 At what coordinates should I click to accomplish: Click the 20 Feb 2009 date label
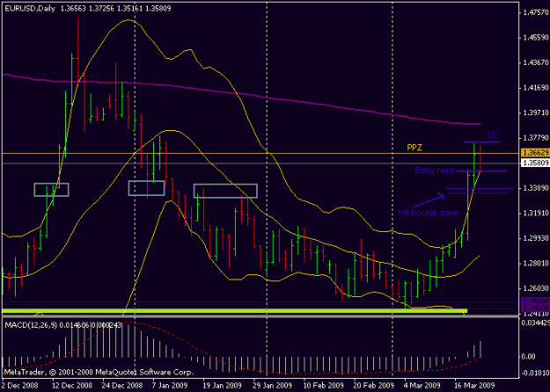(x=374, y=385)
